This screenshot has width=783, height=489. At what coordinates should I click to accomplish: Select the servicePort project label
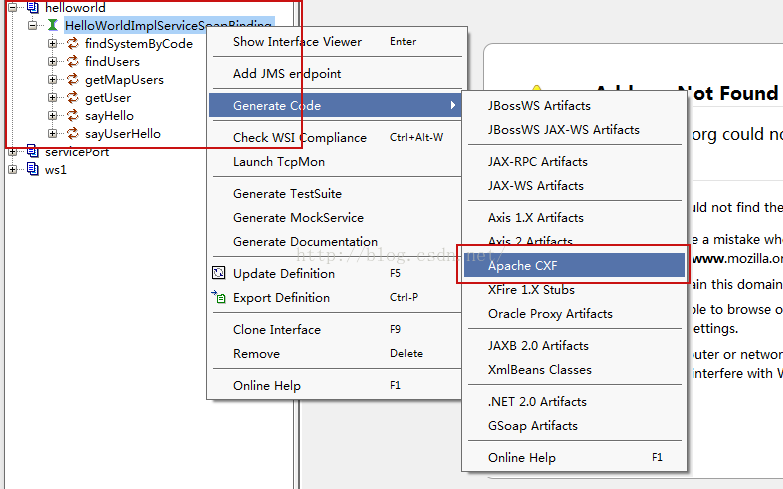[77, 152]
